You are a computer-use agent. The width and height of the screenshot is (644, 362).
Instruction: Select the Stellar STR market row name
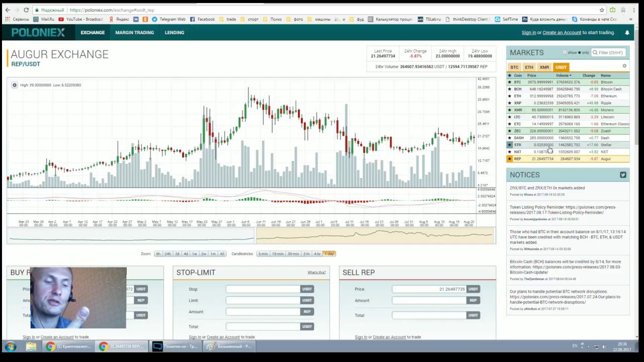(x=606, y=145)
